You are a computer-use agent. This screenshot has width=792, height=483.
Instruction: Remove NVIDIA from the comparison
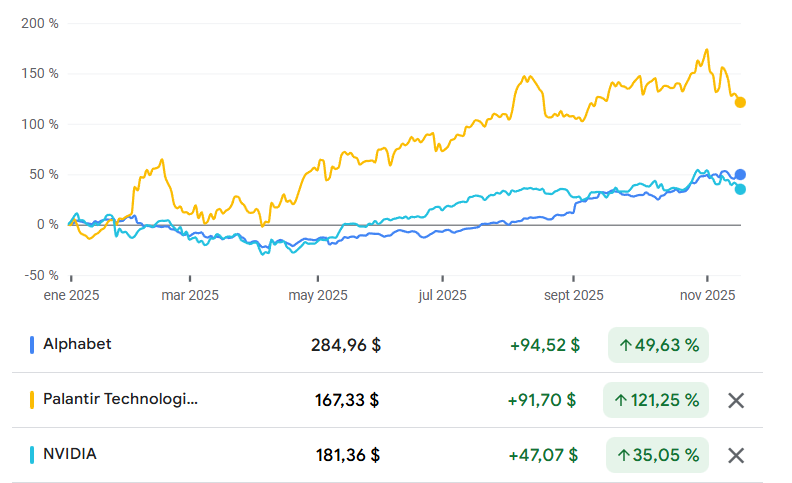pyautogui.click(x=736, y=455)
